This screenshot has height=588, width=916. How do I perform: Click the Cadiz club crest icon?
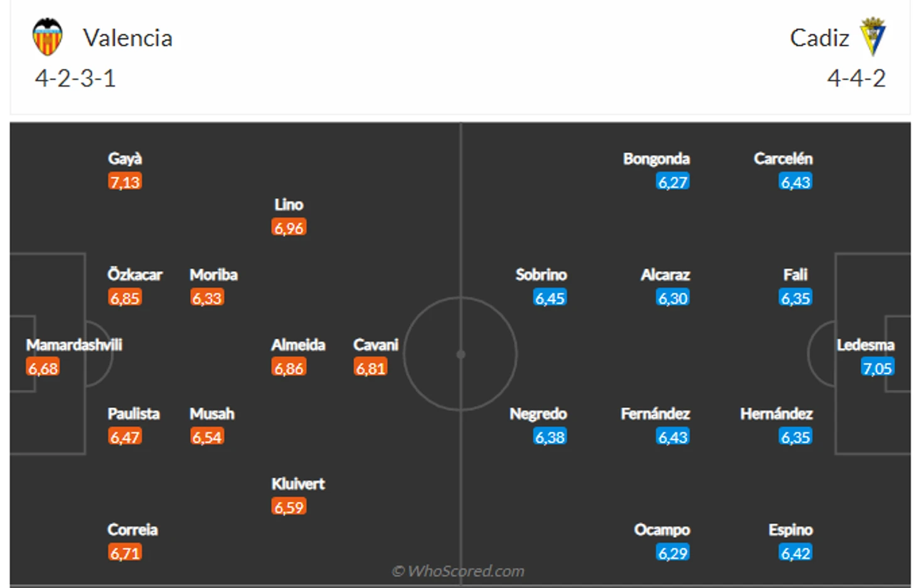coord(873,36)
